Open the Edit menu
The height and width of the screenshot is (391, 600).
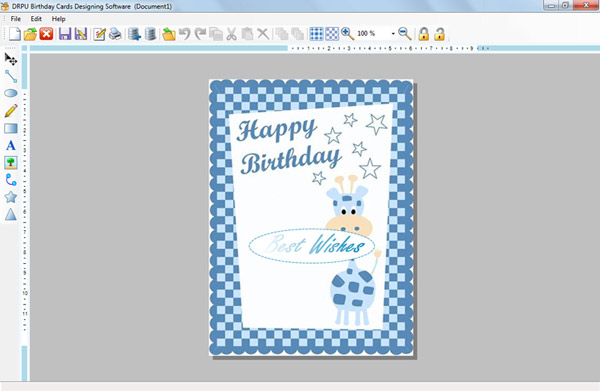pos(36,19)
